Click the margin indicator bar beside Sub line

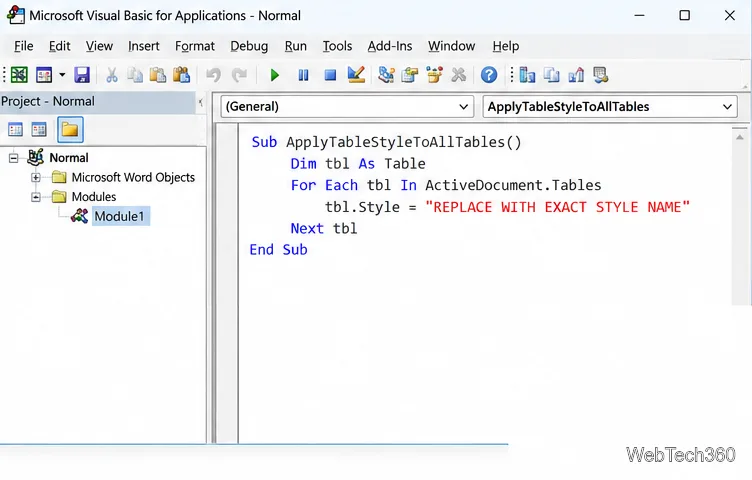pos(227,142)
